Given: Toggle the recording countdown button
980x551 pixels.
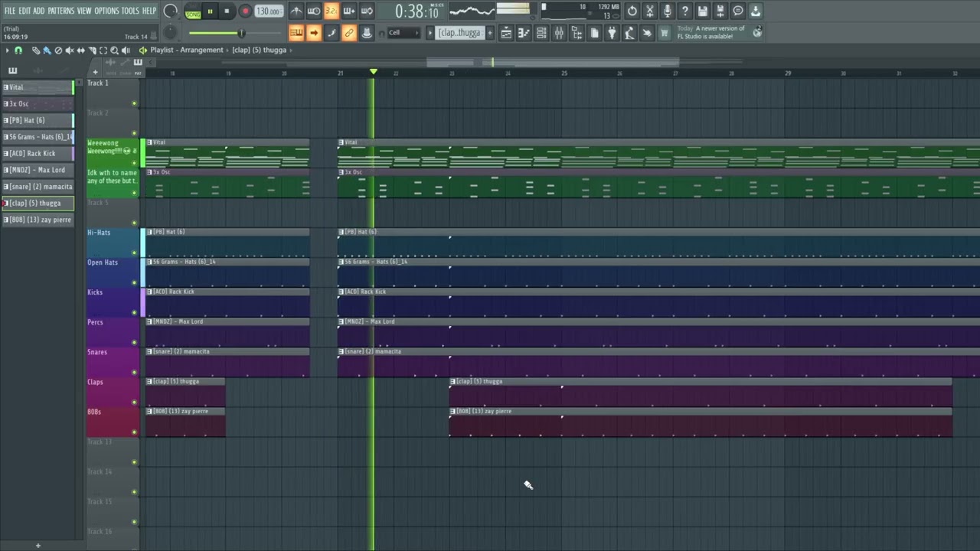Looking at the screenshot, I should click(332, 11).
